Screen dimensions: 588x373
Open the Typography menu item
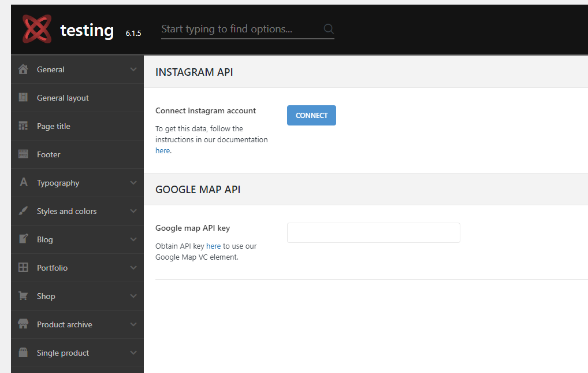tap(77, 183)
